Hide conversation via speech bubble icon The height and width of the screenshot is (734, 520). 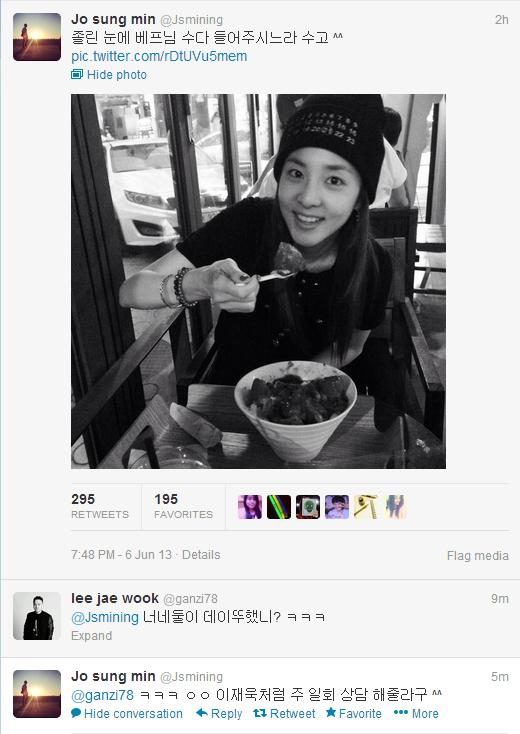(127, 713)
